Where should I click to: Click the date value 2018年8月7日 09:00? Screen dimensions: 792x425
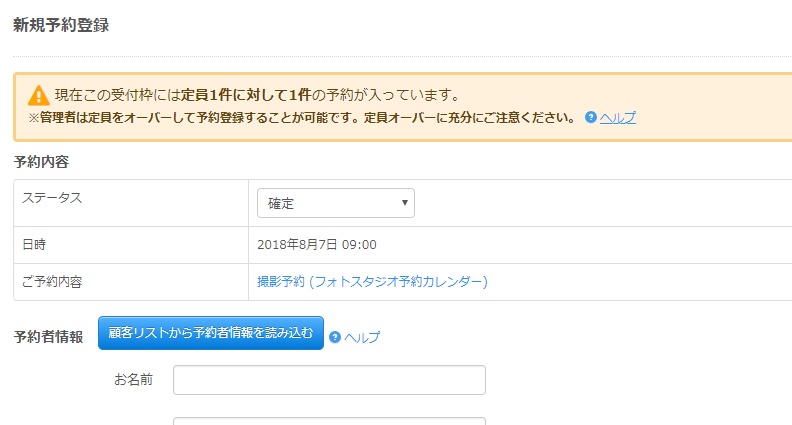pyautogui.click(x=317, y=244)
